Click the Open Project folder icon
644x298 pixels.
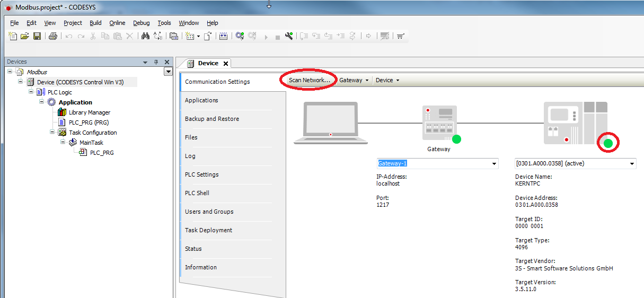click(25, 36)
